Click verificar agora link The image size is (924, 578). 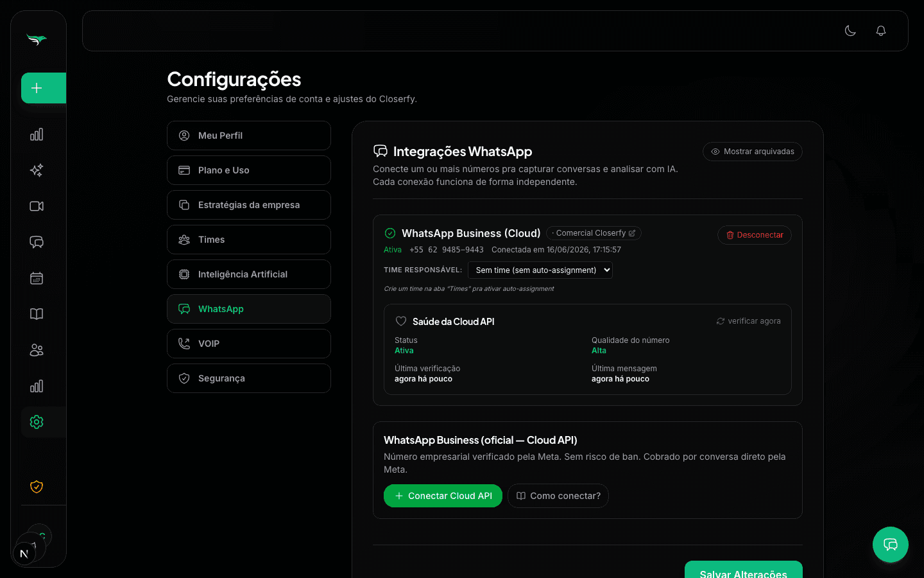coord(749,321)
